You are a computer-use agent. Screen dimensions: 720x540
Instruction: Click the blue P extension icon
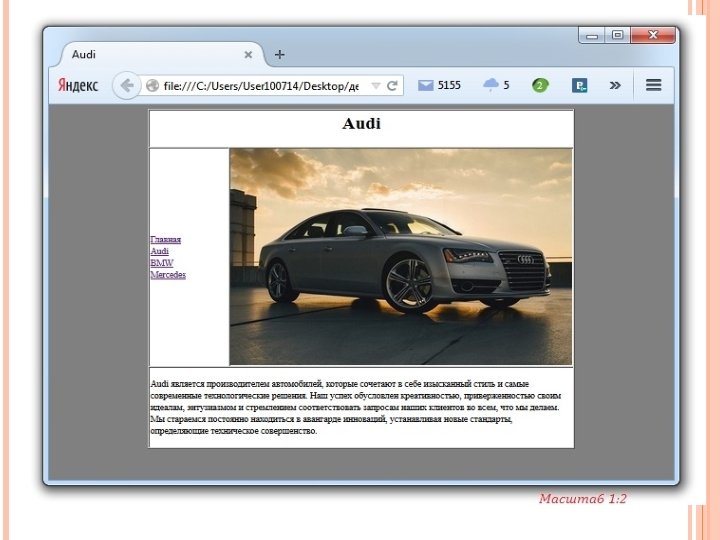coord(579,85)
